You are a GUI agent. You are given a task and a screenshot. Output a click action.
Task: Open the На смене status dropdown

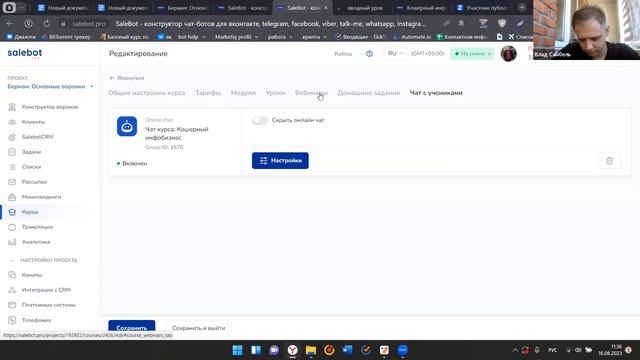(472, 53)
